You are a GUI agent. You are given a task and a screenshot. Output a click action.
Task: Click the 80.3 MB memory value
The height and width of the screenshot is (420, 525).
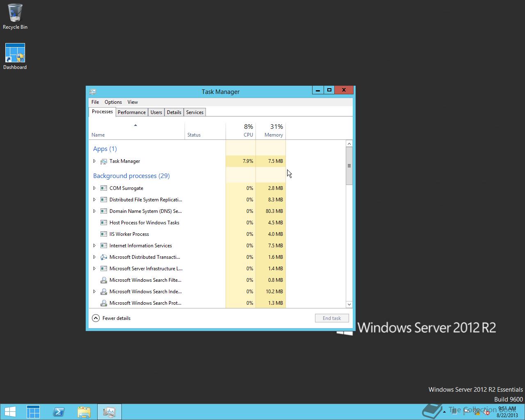point(274,211)
